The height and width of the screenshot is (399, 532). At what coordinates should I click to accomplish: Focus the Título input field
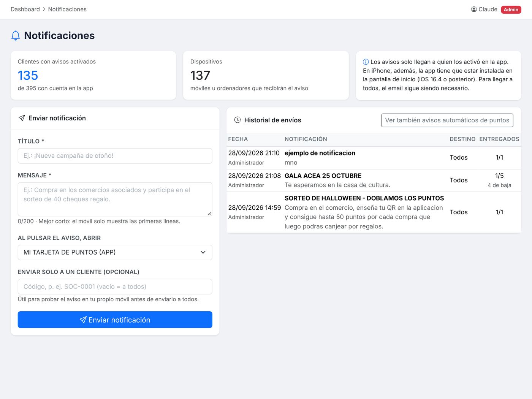[x=115, y=156]
